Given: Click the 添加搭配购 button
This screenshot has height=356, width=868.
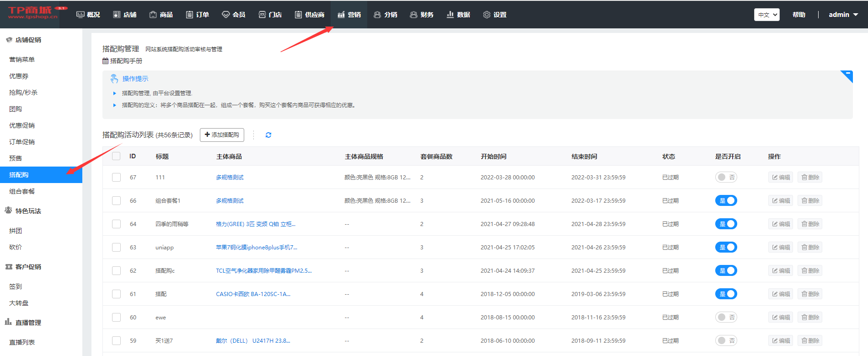Looking at the screenshot, I should coord(222,135).
